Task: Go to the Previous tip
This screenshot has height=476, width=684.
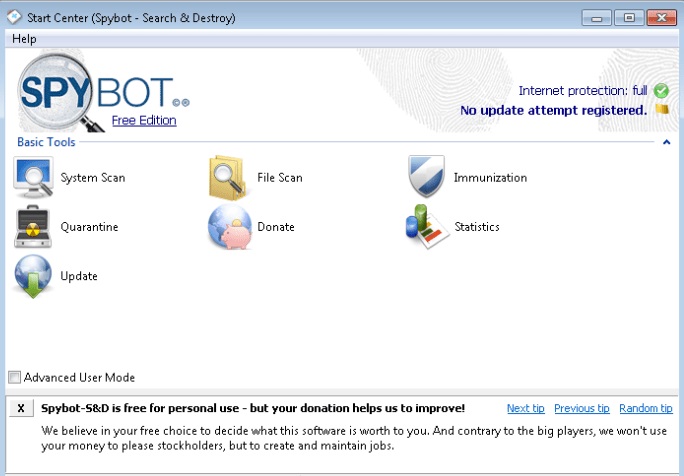Action: 581,408
